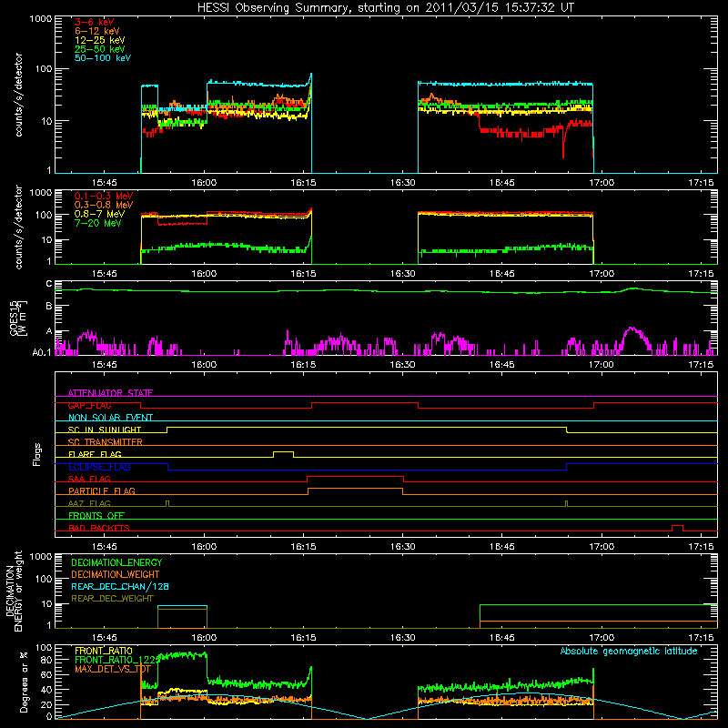
Task: Click the HESSI Observing Summary title text
Action: 385,8
